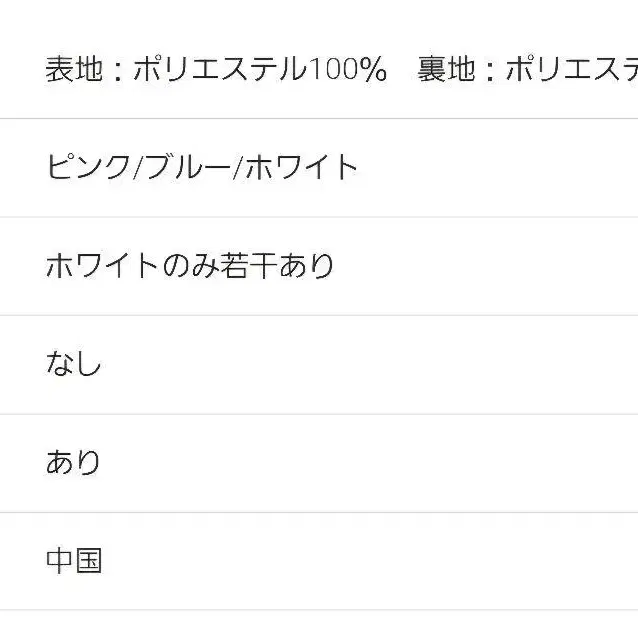Click the なし value
Image resolution: width=638 pixels, height=638 pixels.
point(73,363)
